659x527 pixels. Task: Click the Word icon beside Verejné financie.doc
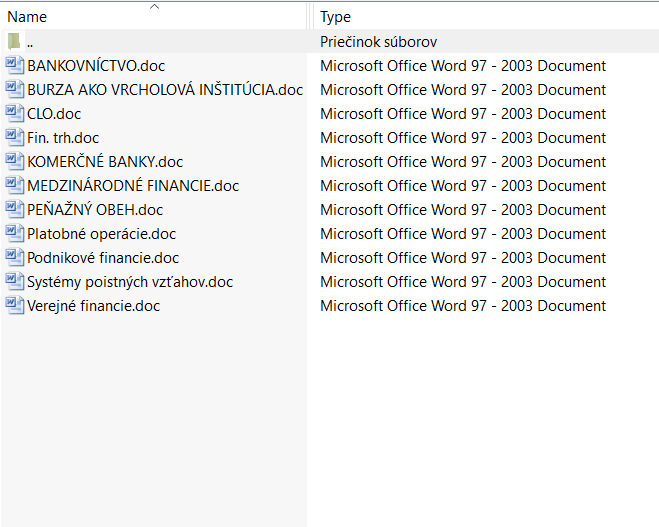pyautogui.click(x=14, y=306)
